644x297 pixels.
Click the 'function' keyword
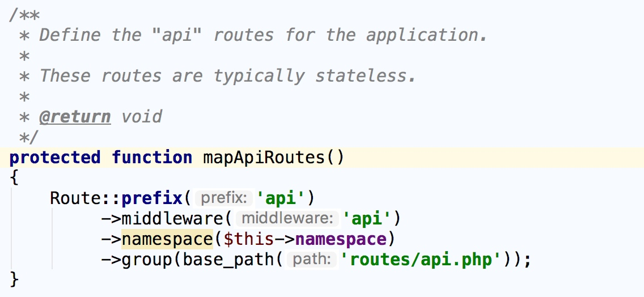tap(152, 158)
